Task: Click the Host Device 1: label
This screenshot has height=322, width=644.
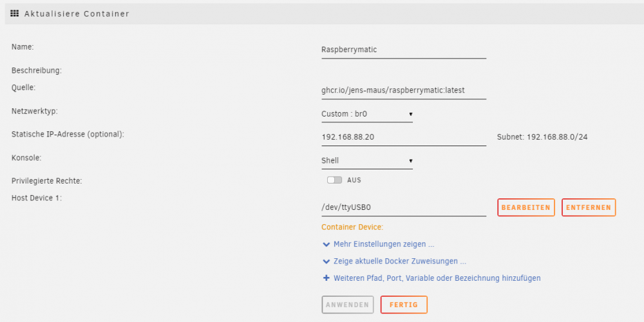Action: pos(37,198)
